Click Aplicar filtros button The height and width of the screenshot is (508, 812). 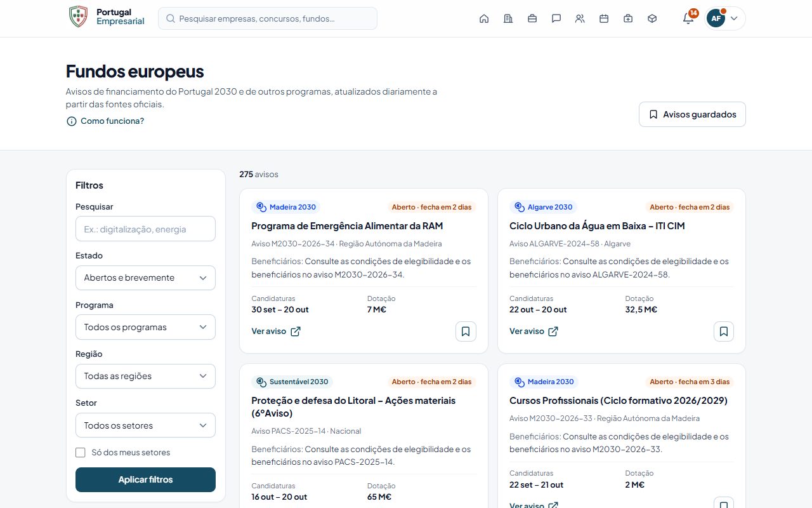coord(145,479)
